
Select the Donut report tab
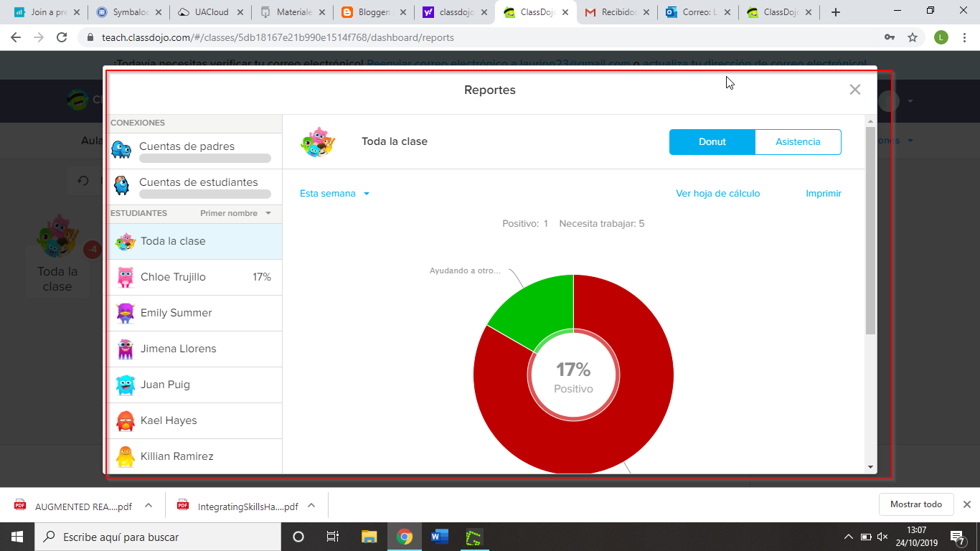pyautogui.click(x=712, y=141)
